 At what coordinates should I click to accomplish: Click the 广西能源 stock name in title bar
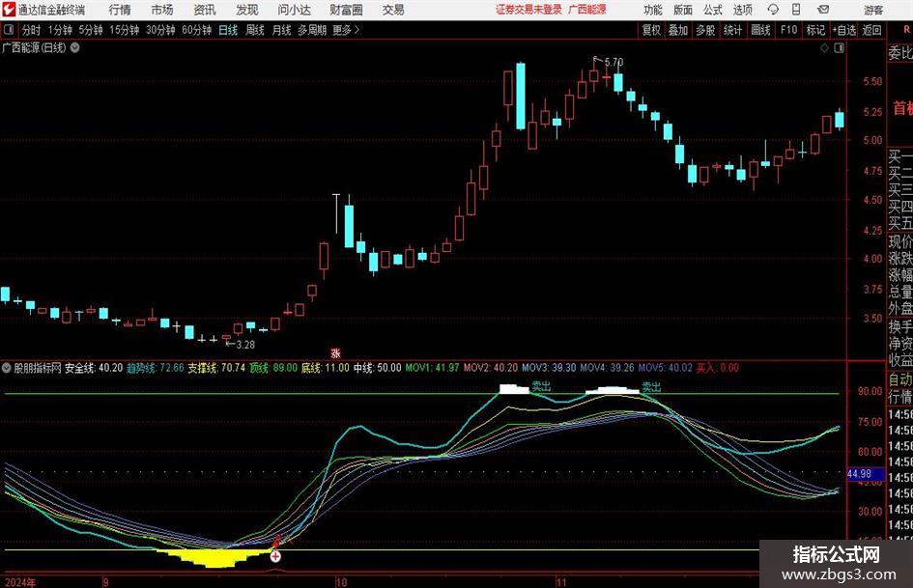coord(587,10)
